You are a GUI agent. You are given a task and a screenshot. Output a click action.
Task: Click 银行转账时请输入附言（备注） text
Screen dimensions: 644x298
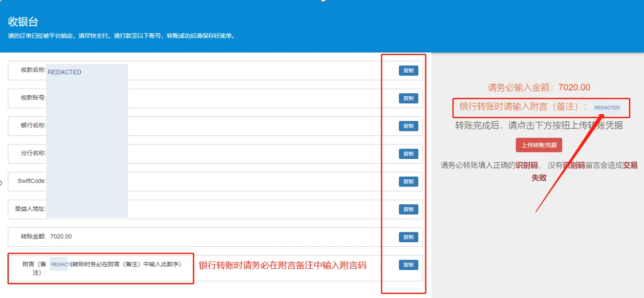coord(523,107)
